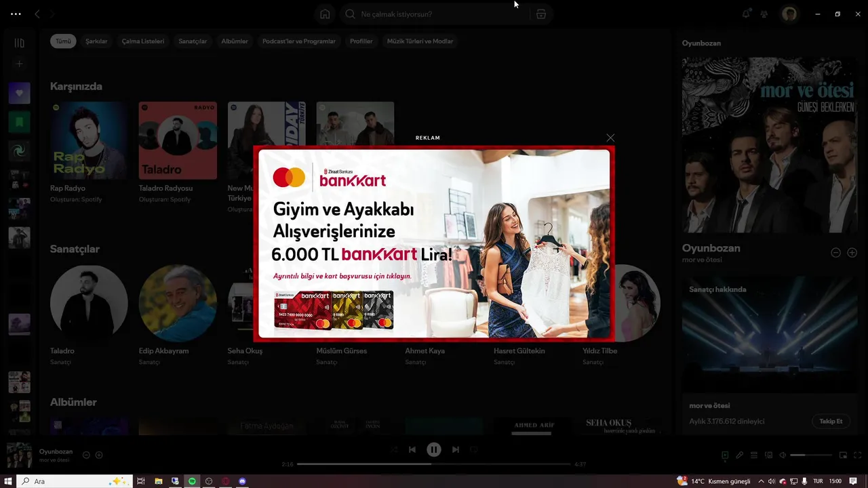Click now-playing album thumbnail in player bar
The height and width of the screenshot is (488, 868).
click(19, 455)
